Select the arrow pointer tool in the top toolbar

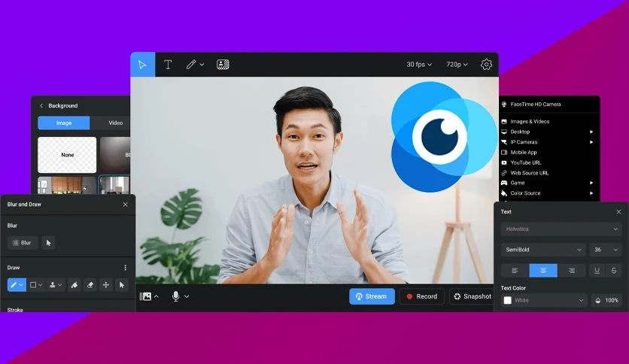pyautogui.click(x=142, y=65)
